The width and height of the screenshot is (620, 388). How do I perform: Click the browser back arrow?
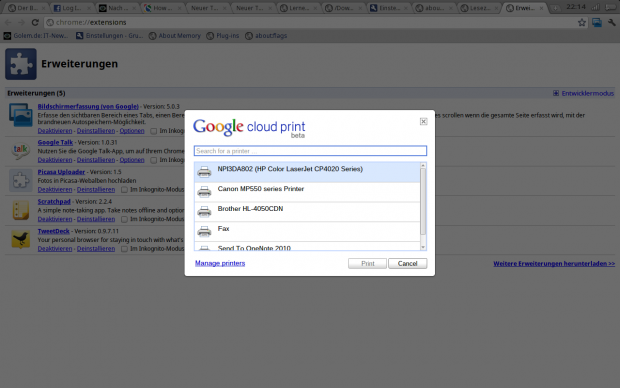pos(8,23)
